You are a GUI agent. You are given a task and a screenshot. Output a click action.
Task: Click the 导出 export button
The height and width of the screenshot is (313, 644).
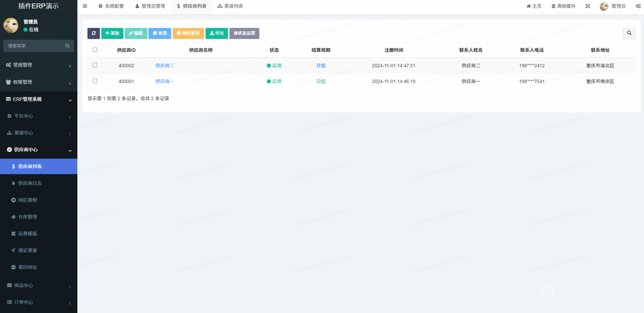(x=216, y=33)
